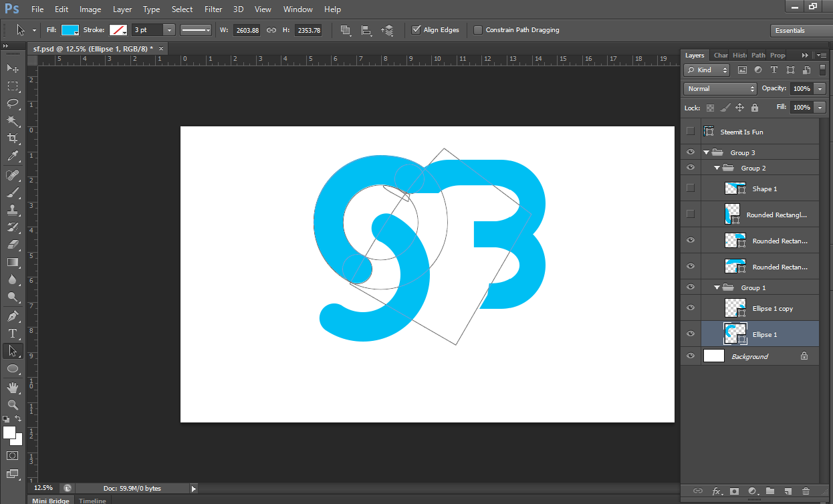Image resolution: width=833 pixels, height=504 pixels.
Task: Collapse Group 1 folder
Action: tap(717, 287)
